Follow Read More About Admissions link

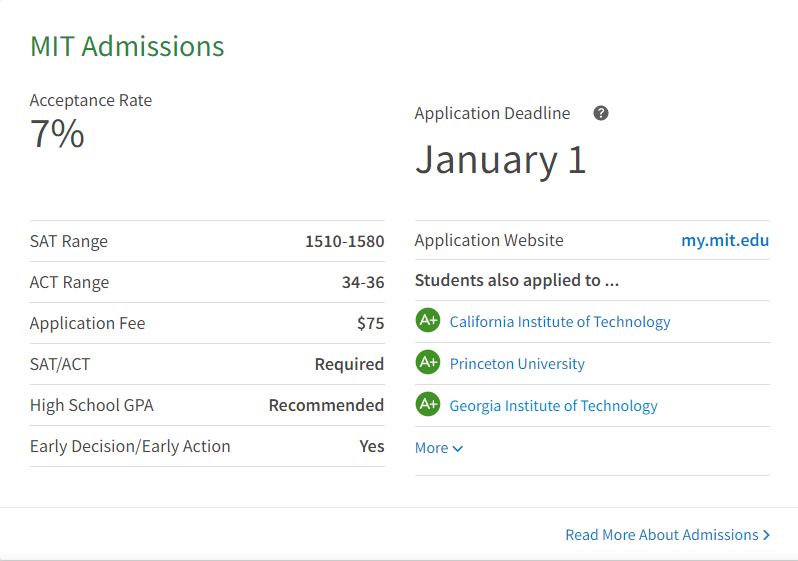(668, 535)
